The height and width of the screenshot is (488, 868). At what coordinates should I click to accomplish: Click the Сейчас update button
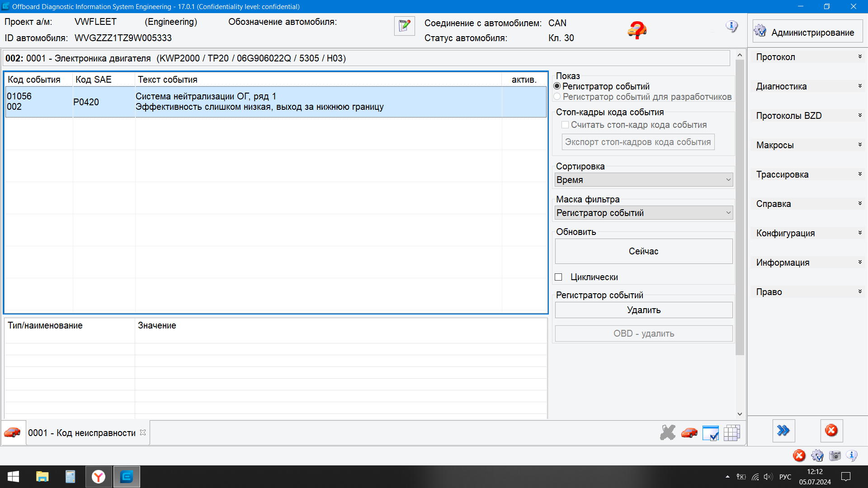643,251
